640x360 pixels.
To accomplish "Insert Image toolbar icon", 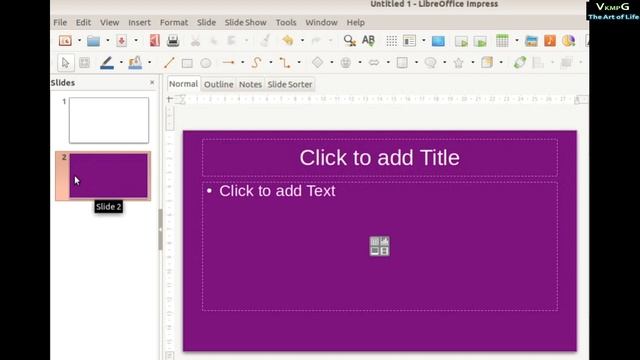I will (531, 41).
